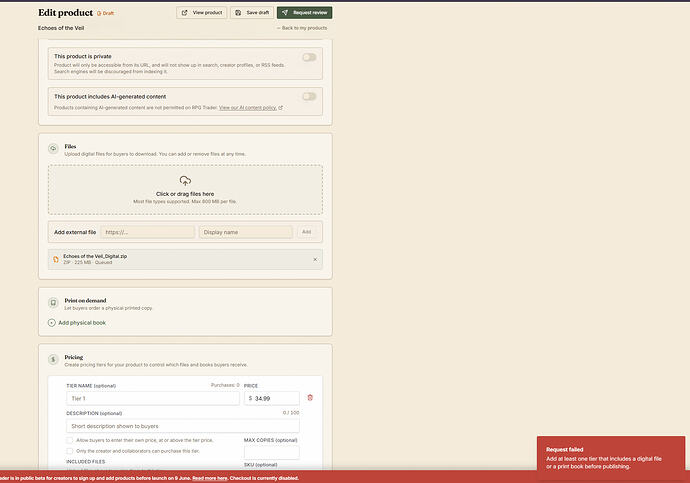Focus the Display name input field

point(246,232)
